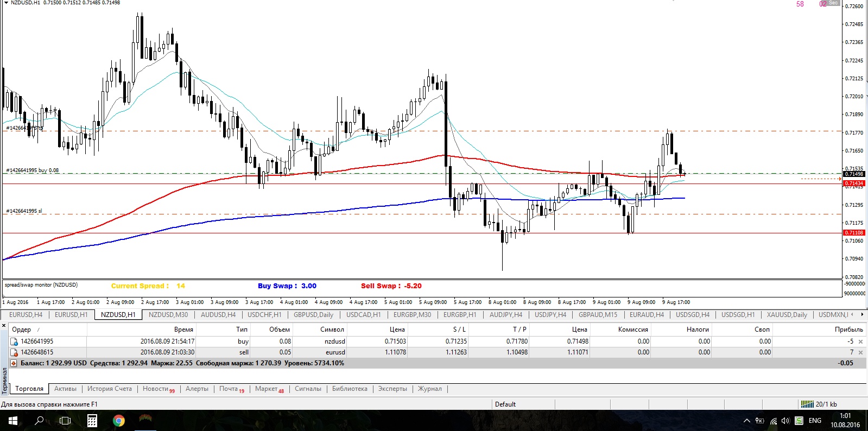This screenshot has width=868, height=431.
Task: Switch to the XAUUSD,Daily chart tab
Action: click(x=787, y=315)
